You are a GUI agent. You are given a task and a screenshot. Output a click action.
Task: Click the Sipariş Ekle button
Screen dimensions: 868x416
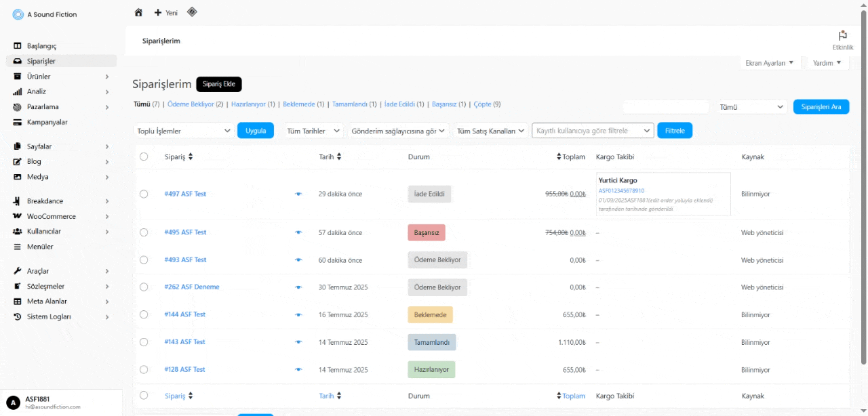(x=218, y=84)
